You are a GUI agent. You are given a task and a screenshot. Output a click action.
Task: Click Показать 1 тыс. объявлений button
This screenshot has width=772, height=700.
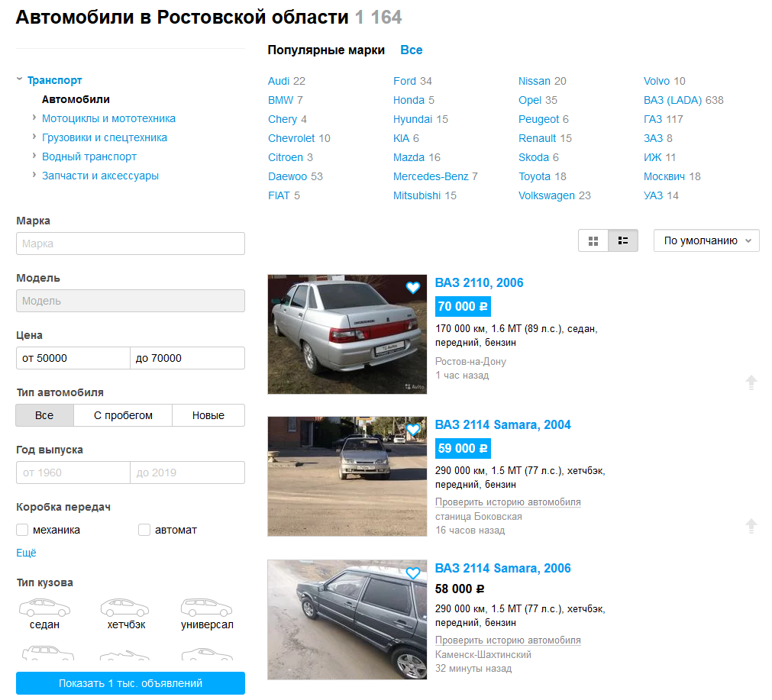pos(130,683)
